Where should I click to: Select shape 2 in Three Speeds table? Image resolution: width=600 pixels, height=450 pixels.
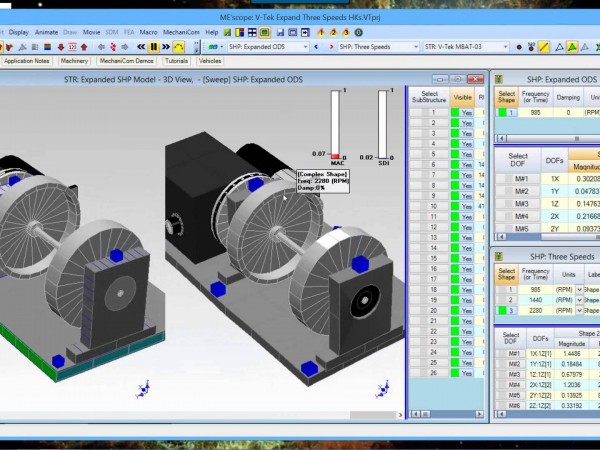[511, 300]
